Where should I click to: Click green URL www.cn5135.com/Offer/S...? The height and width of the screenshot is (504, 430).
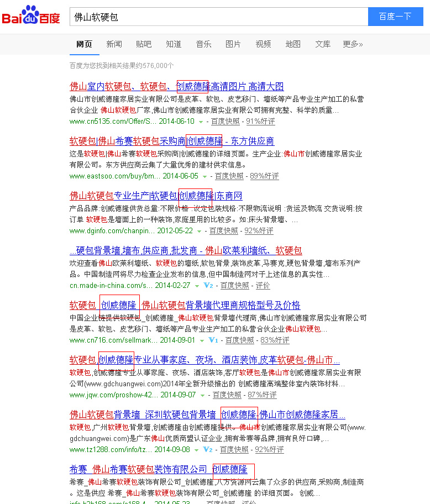click(113, 121)
